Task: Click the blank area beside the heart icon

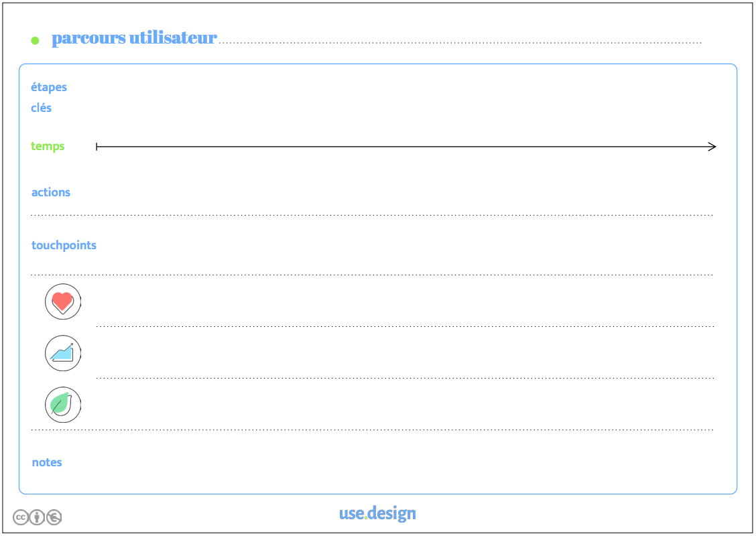Action: [405, 301]
